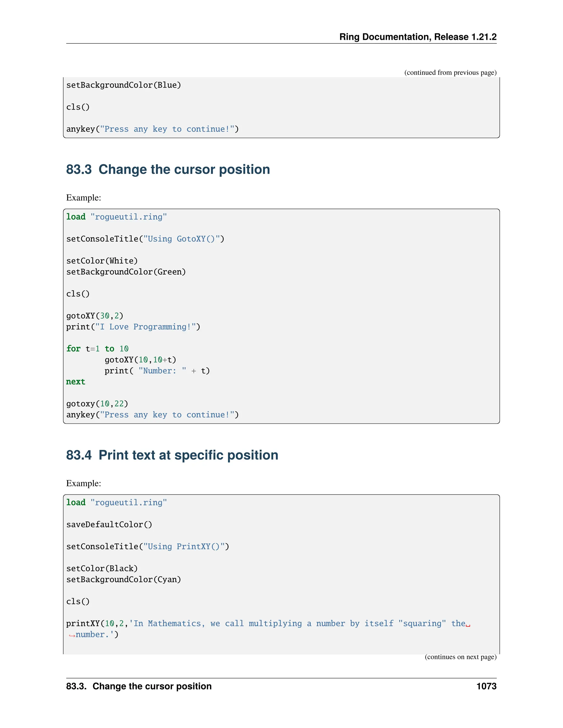Click the setBackgroundColor(Cyan) code line
The height and width of the screenshot is (728, 563).
(x=123, y=579)
